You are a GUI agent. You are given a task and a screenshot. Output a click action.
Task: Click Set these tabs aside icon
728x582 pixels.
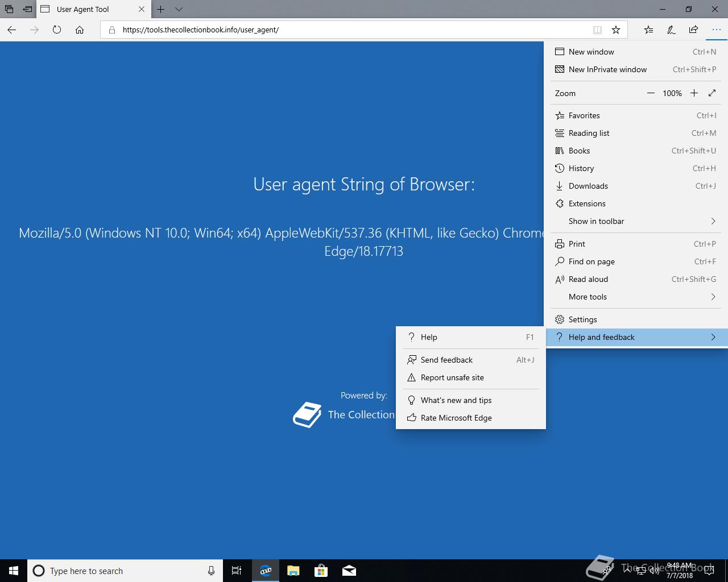point(27,9)
